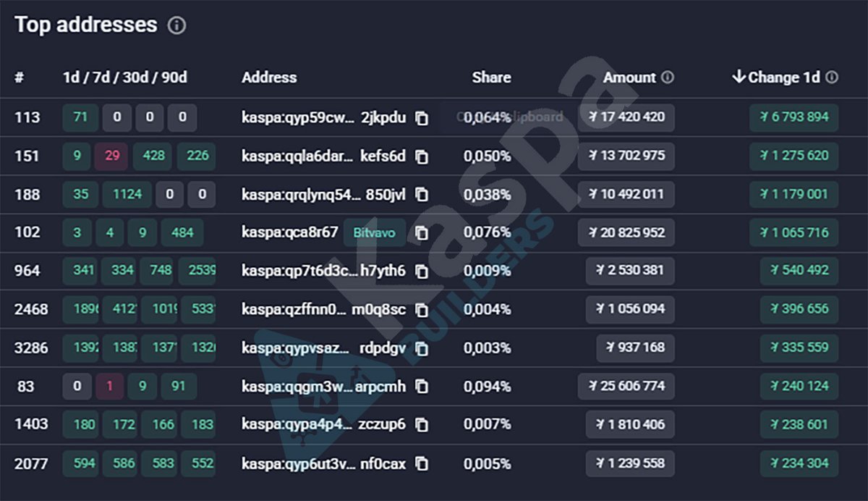This screenshot has height=501, width=868.
Task: Copy address kaspa:qypvsaz... rdpdgv
Action: click(x=422, y=348)
